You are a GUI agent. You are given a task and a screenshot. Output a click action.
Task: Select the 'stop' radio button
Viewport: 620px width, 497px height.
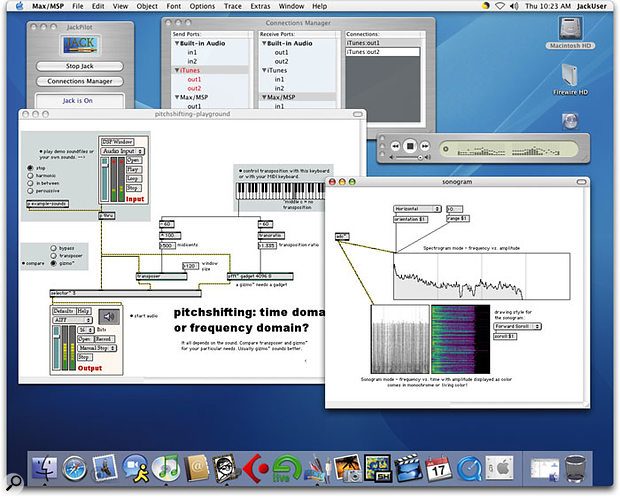pyautogui.click(x=30, y=168)
